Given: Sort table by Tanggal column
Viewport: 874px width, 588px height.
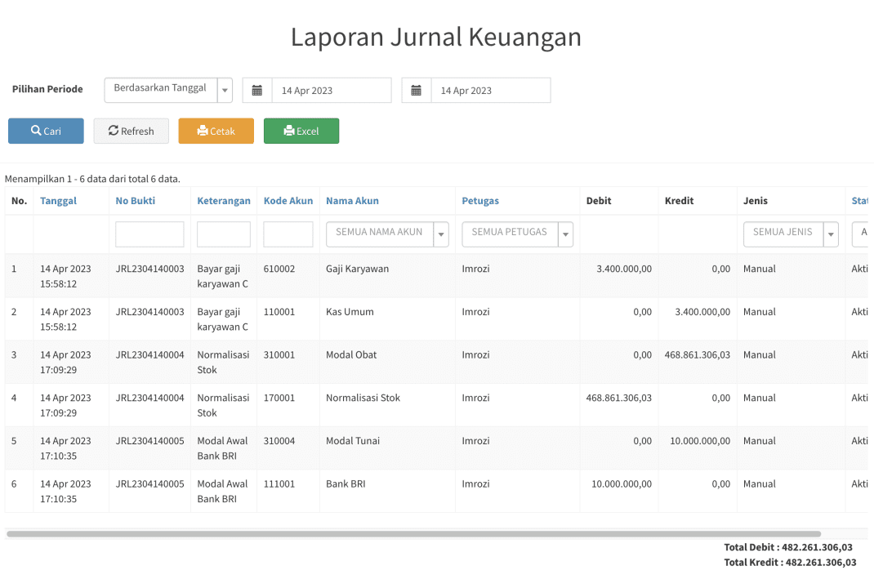Looking at the screenshot, I should tap(59, 201).
